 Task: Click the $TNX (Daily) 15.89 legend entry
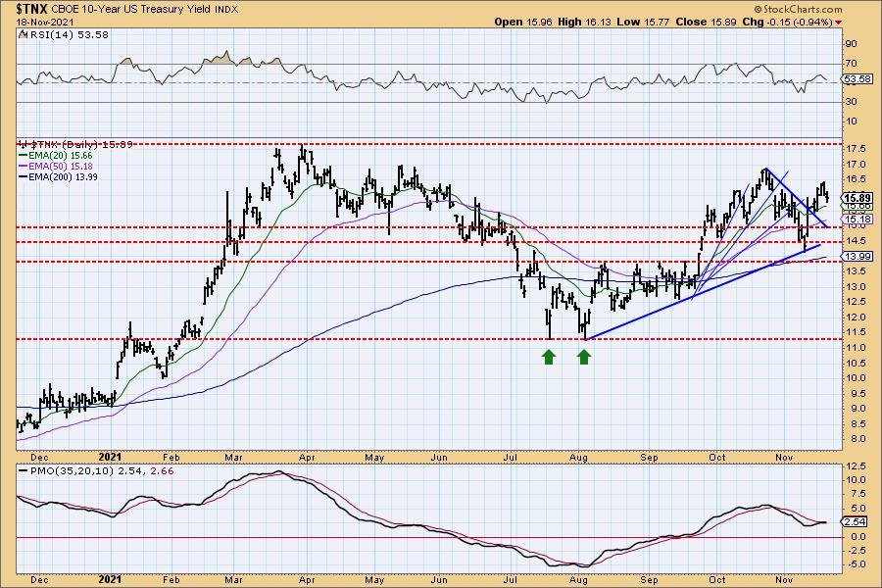coord(75,144)
